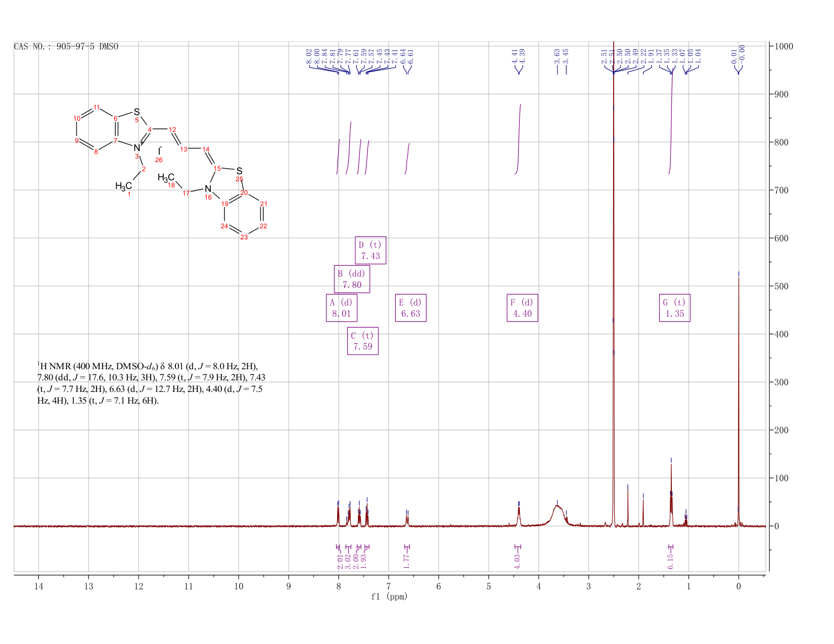This screenshot has height=644, width=834.
Task: Click the x-axis tick label 14
Action: 38,586
